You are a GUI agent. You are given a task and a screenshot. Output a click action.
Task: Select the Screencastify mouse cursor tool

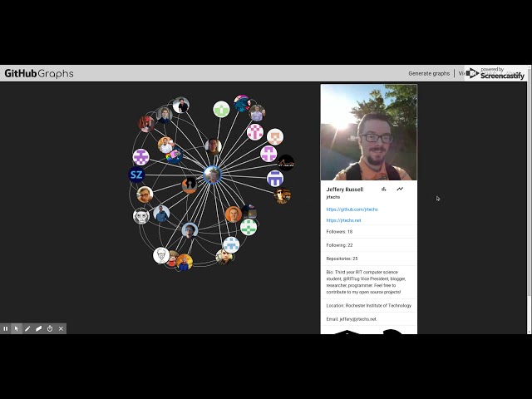coord(17,328)
